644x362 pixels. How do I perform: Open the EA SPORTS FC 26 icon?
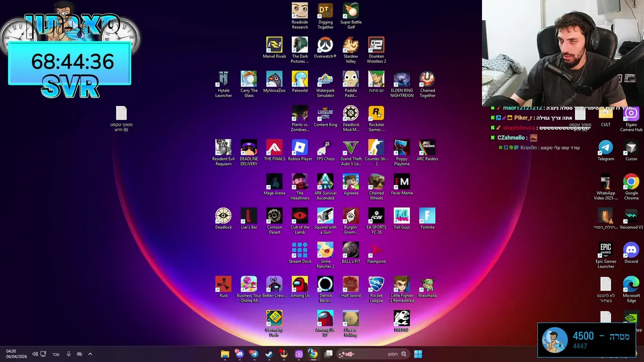(x=376, y=221)
